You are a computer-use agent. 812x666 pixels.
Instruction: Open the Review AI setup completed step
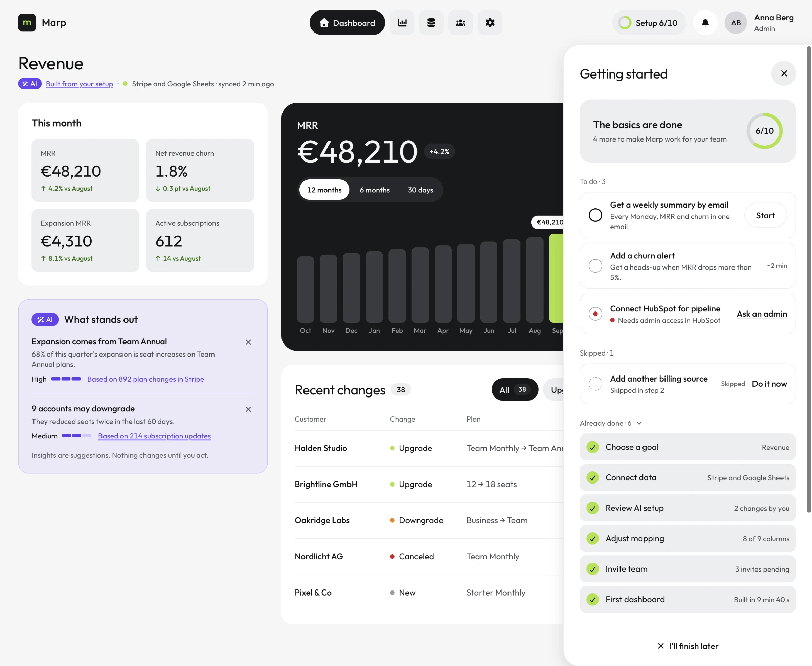(x=687, y=508)
